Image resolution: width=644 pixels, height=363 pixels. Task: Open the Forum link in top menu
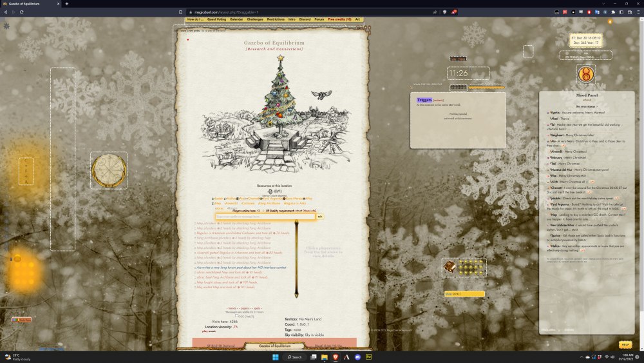point(319,19)
